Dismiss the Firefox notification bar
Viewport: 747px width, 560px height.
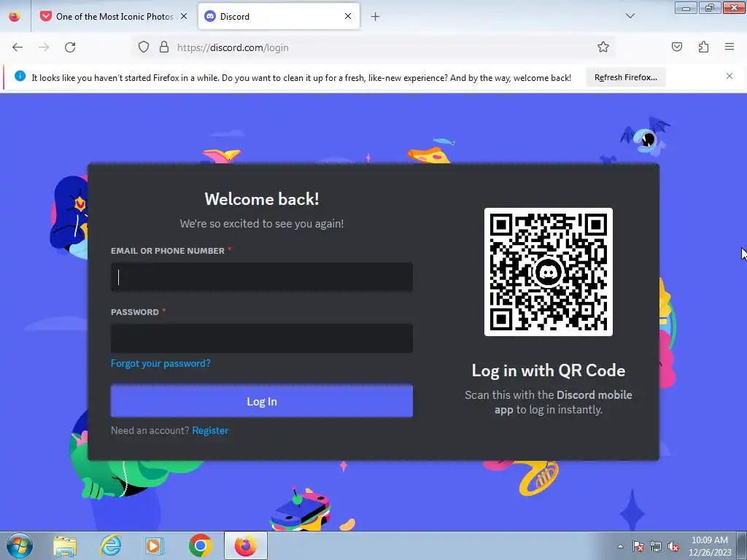pyautogui.click(x=729, y=76)
